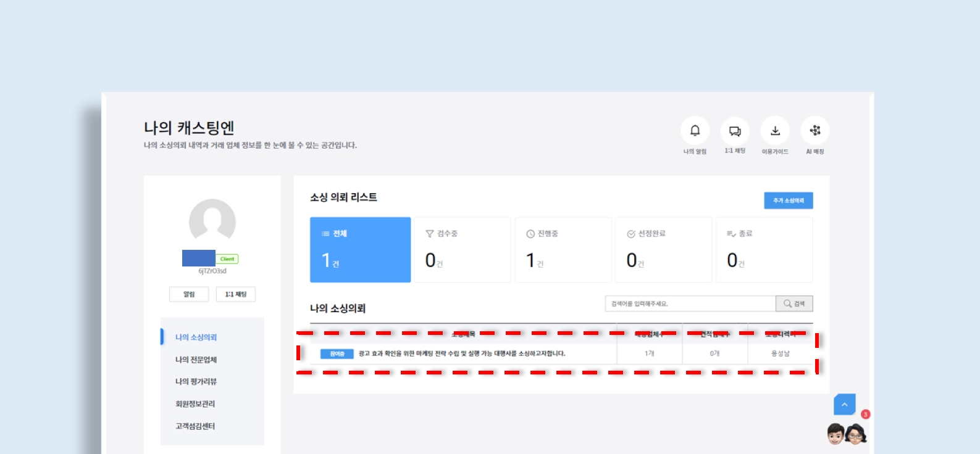The height and width of the screenshot is (454, 980).
Task: Click the 추가 소싱의뢰 button
Action: click(x=788, y=200)
